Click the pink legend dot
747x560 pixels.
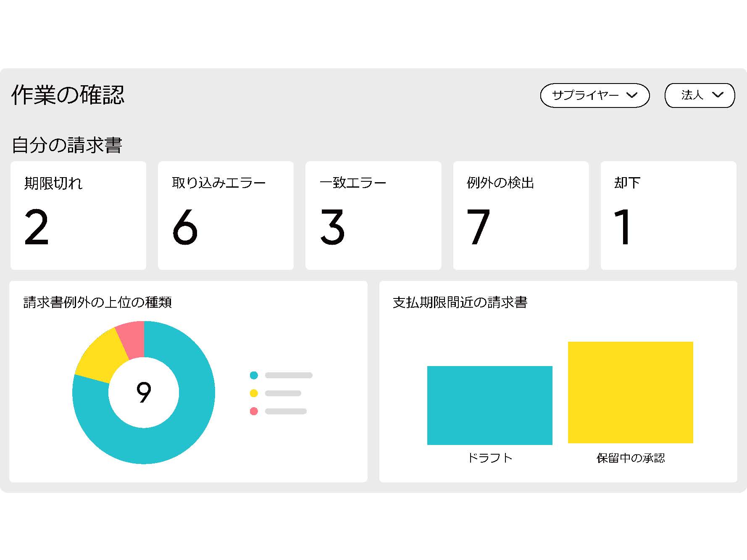click(254, 411)
